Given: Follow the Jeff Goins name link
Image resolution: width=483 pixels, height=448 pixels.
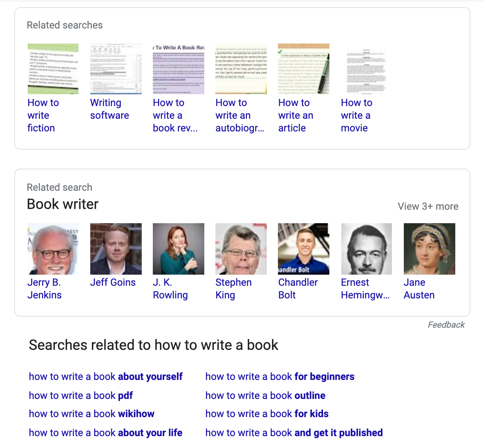Looking at the screenshot, I should coord(113,282).
